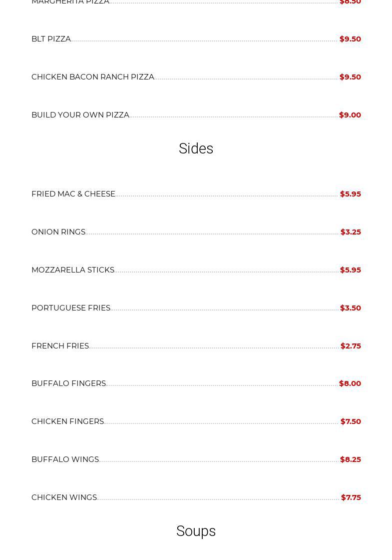The image size is (392, 560).
Task: Click the Sides section heading
Action: [x=196, y=148]
